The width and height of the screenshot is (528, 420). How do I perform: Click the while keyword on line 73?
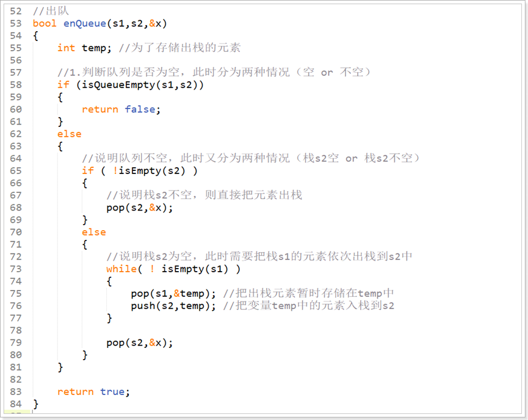click(121, 269)
